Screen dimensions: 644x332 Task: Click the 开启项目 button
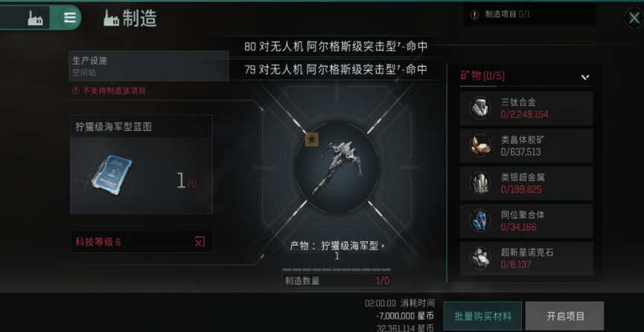(x=565, y=316)
